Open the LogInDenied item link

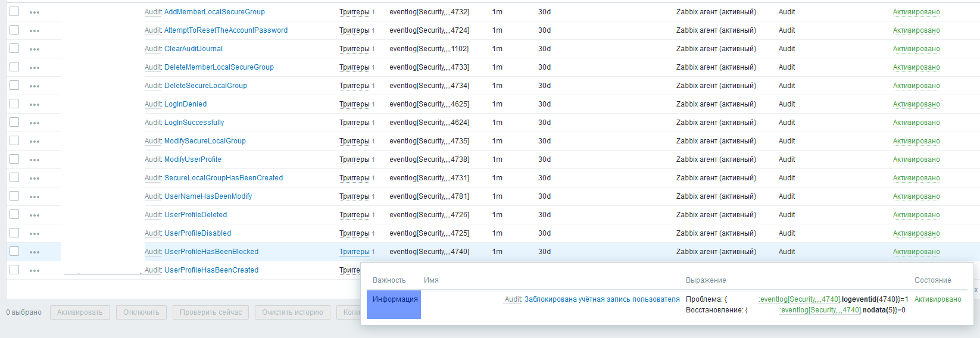[185, 104]
